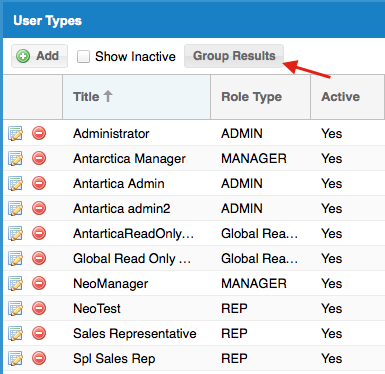Enable the Show Inactive checkbox
The image size is (385, 374).
click(x=83, y=56)
